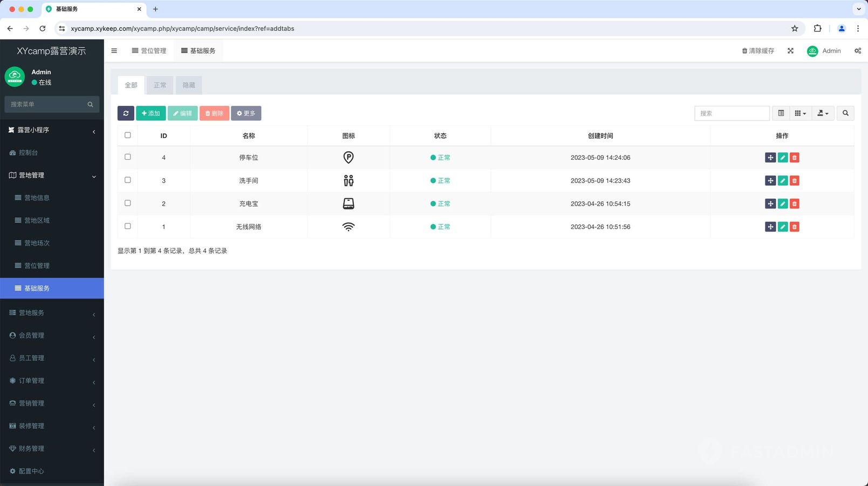Click the refresh table icon button
Viewport: 868px width, 486px height.
pyautogui.click(x=126, y=113)
